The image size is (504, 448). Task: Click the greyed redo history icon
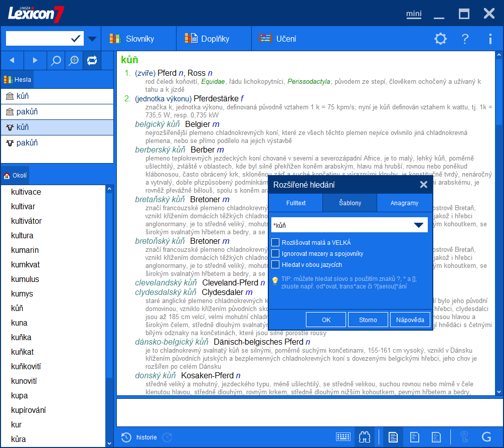tap(167, 437)
